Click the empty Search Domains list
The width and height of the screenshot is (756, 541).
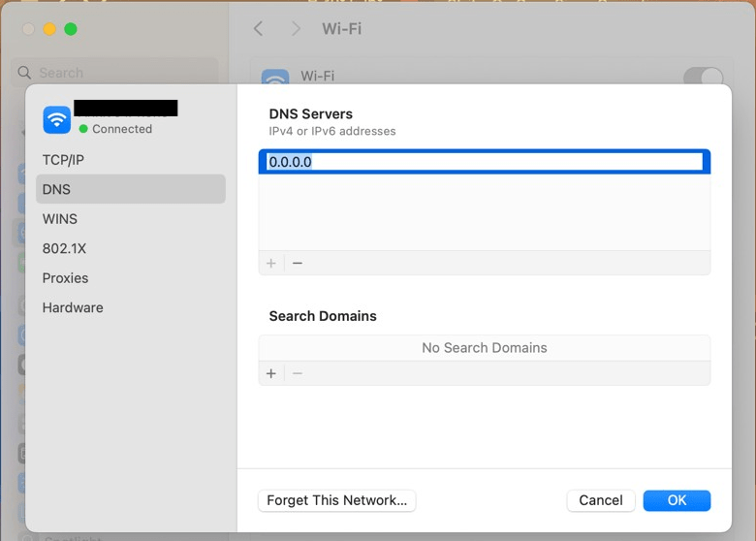point(485,348)
